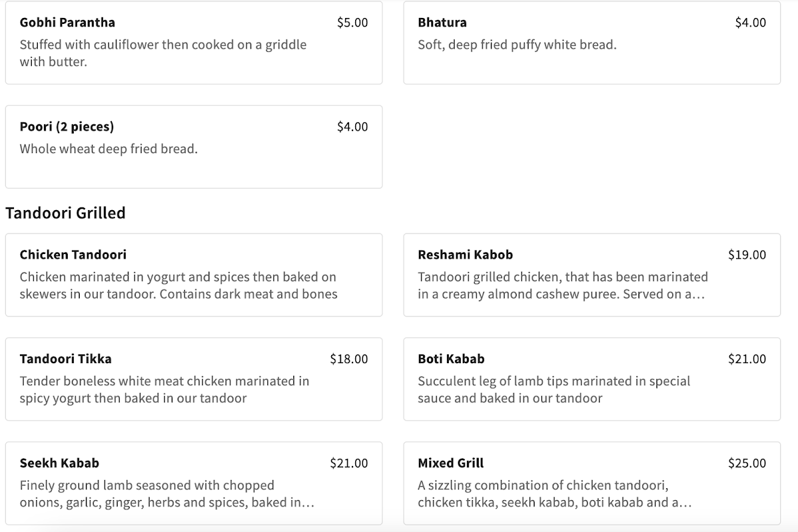Click the $5.00 Gobhi Parantha price
The width and height of the screenshot is (798, 532).
point(352,23)
